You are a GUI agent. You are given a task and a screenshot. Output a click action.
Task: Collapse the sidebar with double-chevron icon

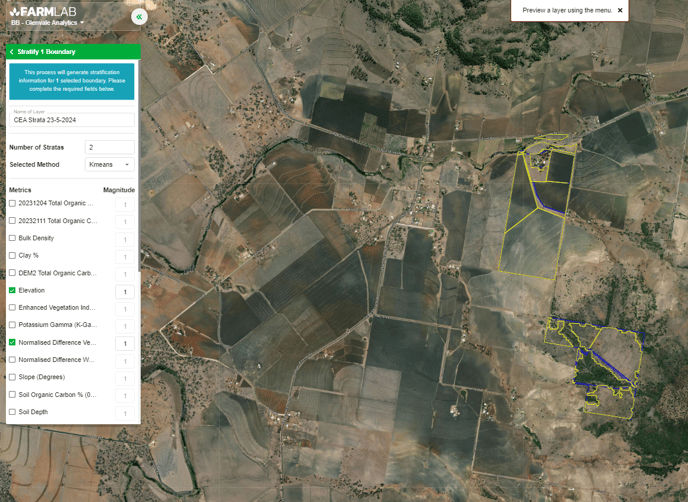tap(139, 16)
